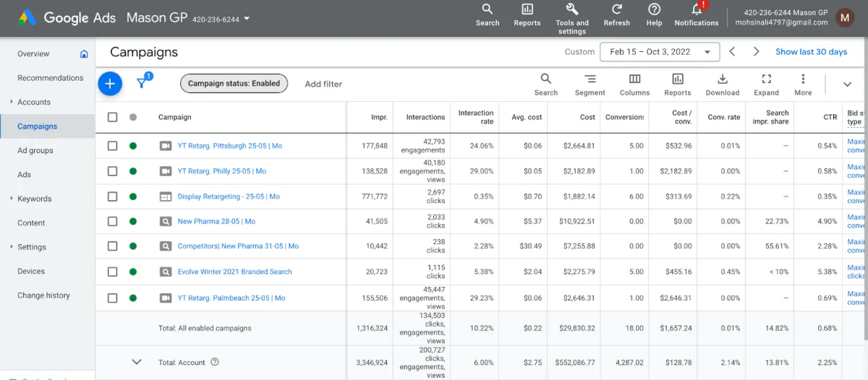Expand the Total: Account row chevron

(136, 363)
